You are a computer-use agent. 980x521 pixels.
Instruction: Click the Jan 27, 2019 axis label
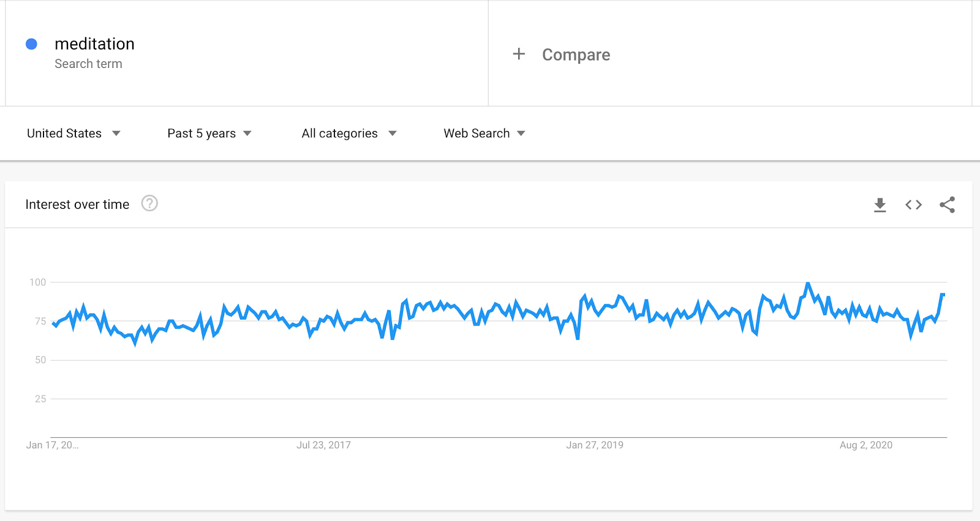click(x=594, y=445)
